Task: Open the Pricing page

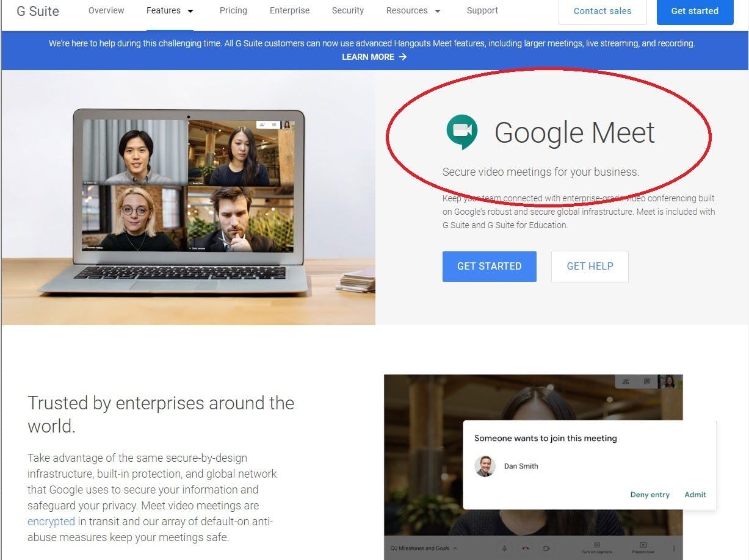Action: click(x=233, y=10)
